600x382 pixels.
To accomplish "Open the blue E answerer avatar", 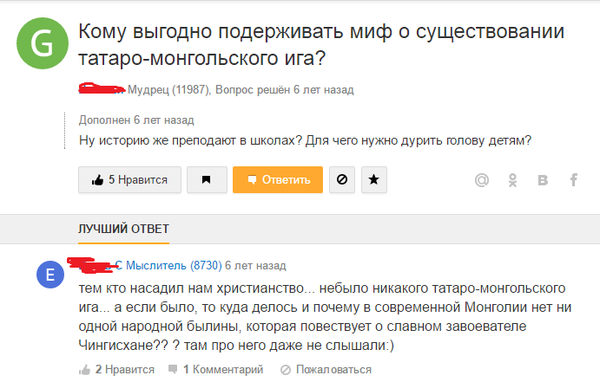I will point(50,274).
